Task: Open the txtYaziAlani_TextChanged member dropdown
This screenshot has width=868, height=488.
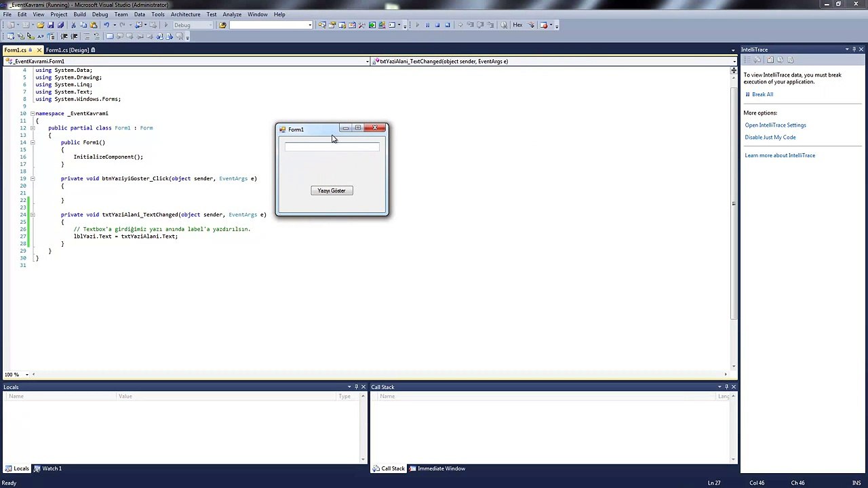Action: tap(733, 61)
